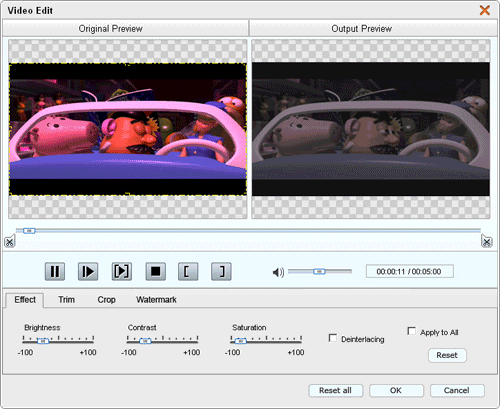The width and height of the screenshot is (500, 409).
Task: Set trim end point bracket
Action: coord(221,271)
